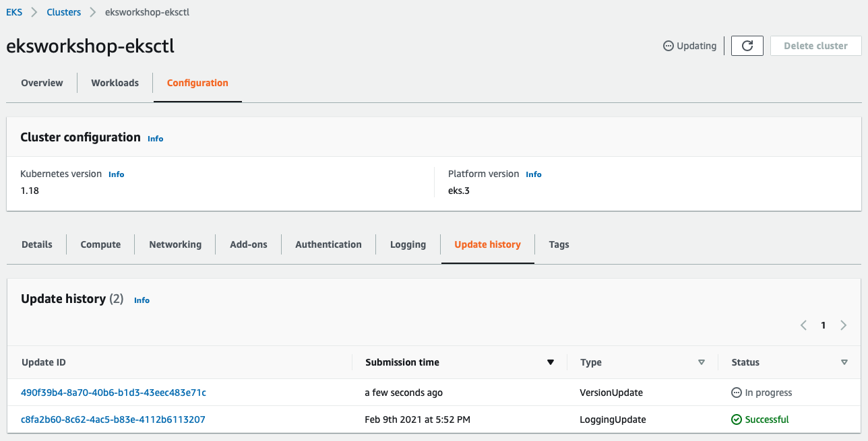Image resolution: width=868 pixels, height=441 pixels.
Task: Click the Kubernetes version value 1.18
Action: coord(30,191)
